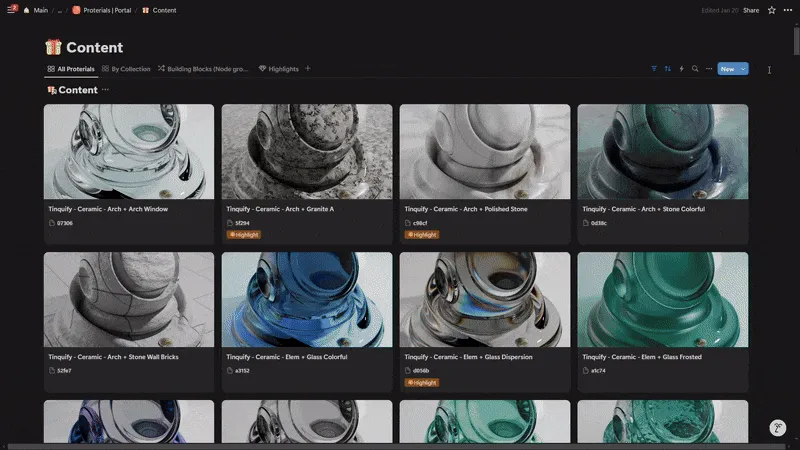Viewport: 800px width, 450px height.
Task: Click the file ID 07306
Action: pyautogui.click(x=64, y=223)
